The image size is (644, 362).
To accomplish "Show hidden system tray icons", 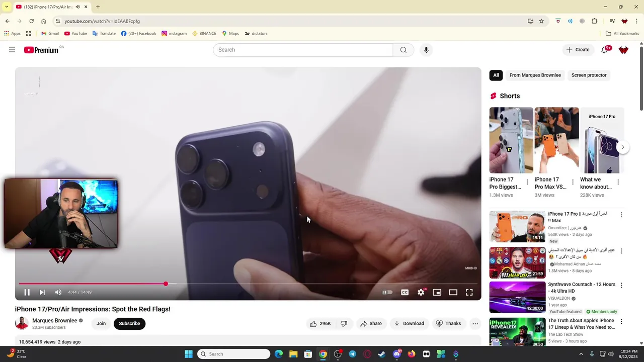I will coord(581,354).
